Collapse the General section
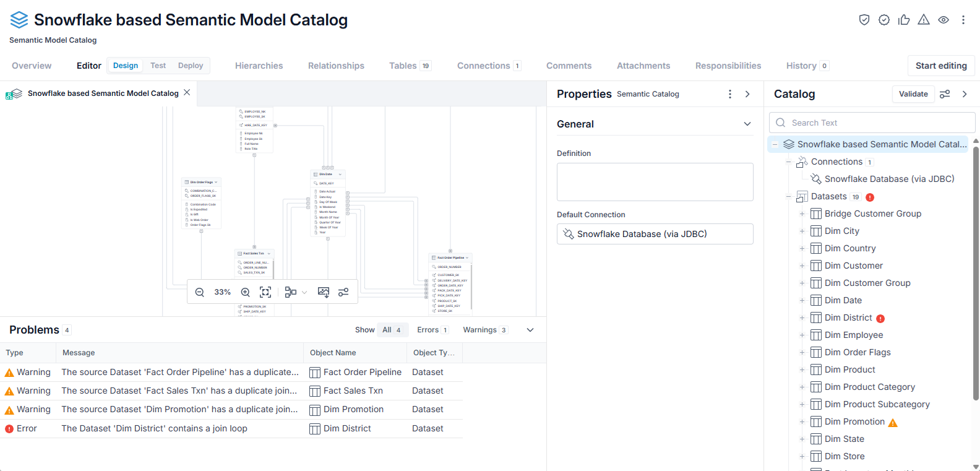The width and height of the screenshot is (980, 471). point(747,124)
